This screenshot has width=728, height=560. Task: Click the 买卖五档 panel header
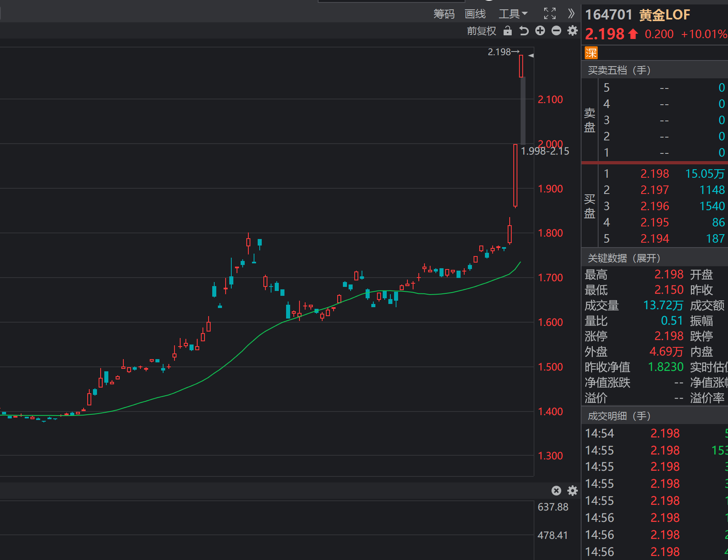coord(619,70)
